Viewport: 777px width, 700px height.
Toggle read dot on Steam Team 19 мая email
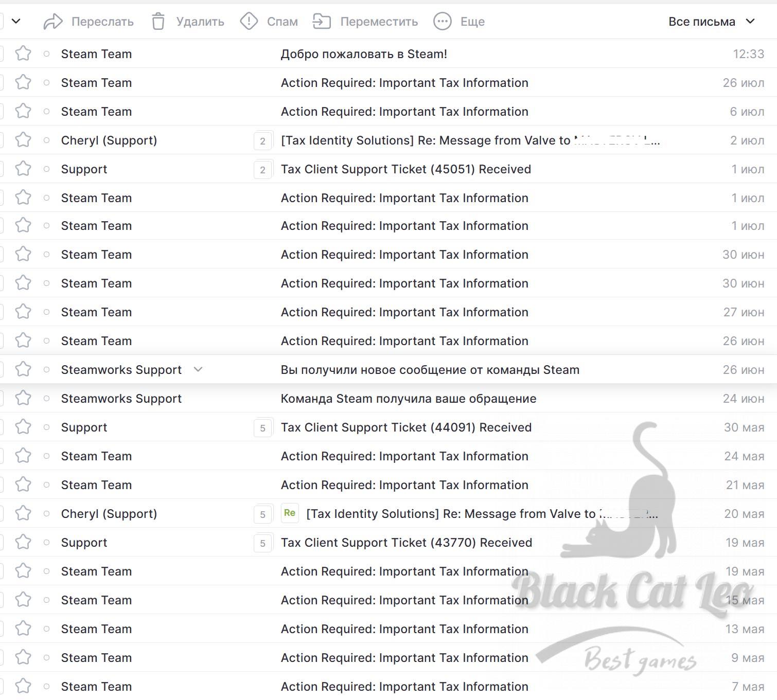point(47,571)
